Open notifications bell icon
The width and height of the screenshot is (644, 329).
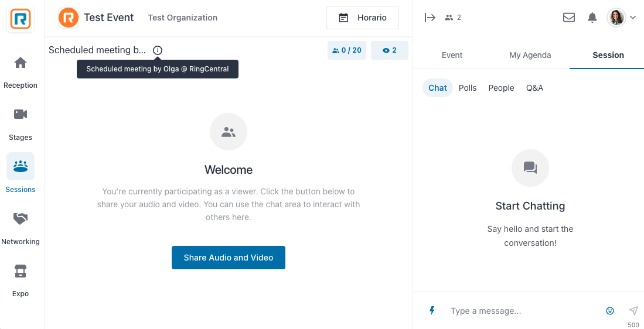(592, 18)
